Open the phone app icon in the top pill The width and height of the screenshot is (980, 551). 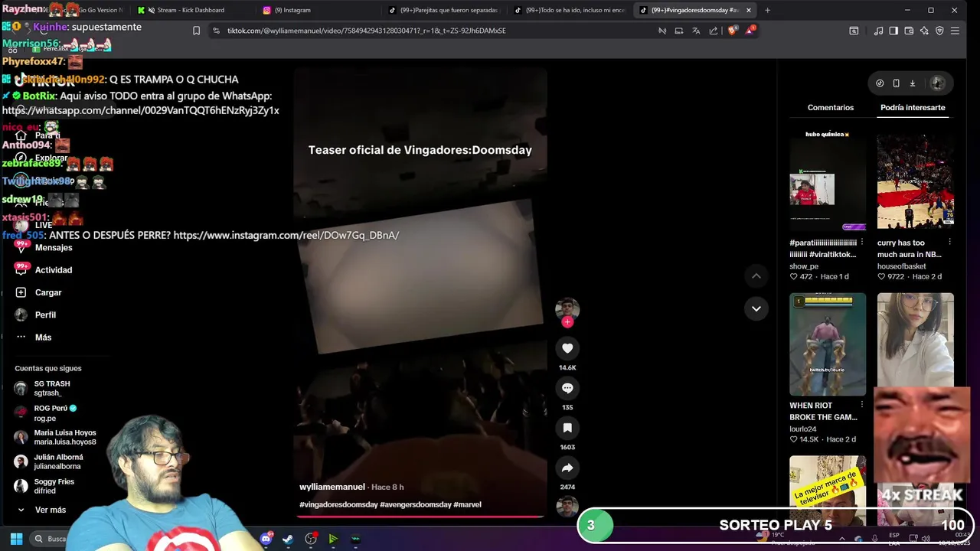click(x=896, y=83)
